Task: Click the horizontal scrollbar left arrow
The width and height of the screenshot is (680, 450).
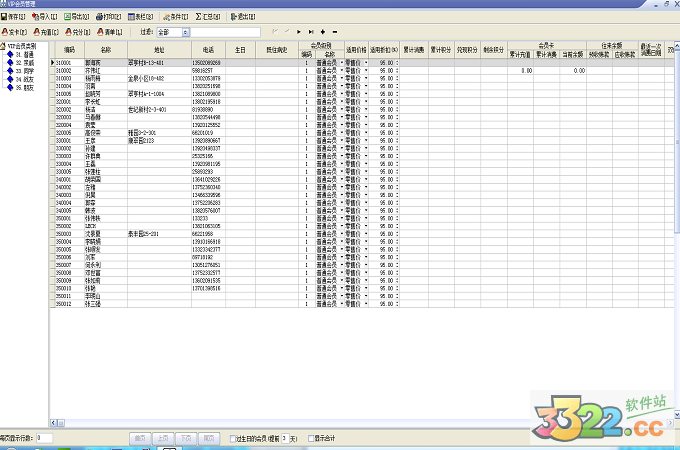Action: click(53, 423)
